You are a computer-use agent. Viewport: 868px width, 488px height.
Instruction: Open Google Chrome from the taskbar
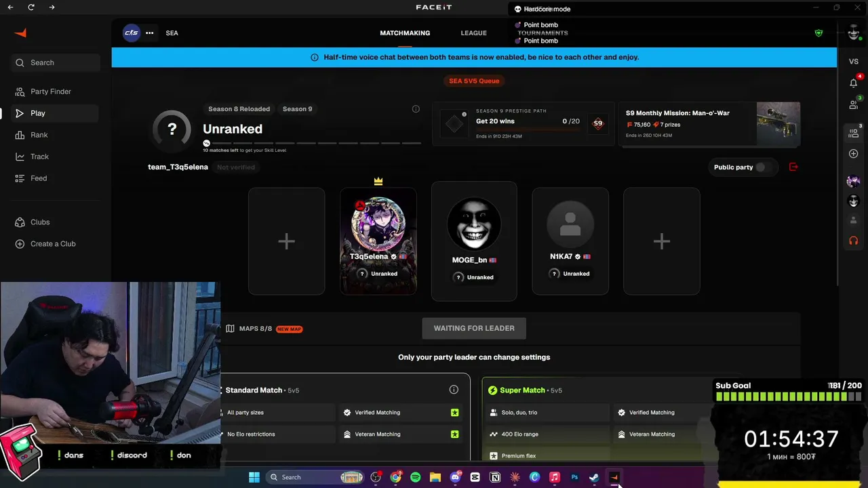click(395, 477)
